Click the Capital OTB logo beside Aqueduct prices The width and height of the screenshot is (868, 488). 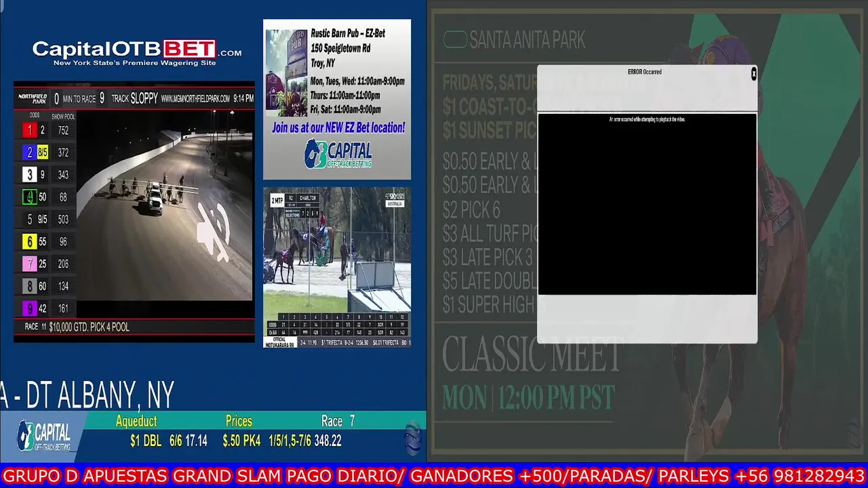pos(45,436)
